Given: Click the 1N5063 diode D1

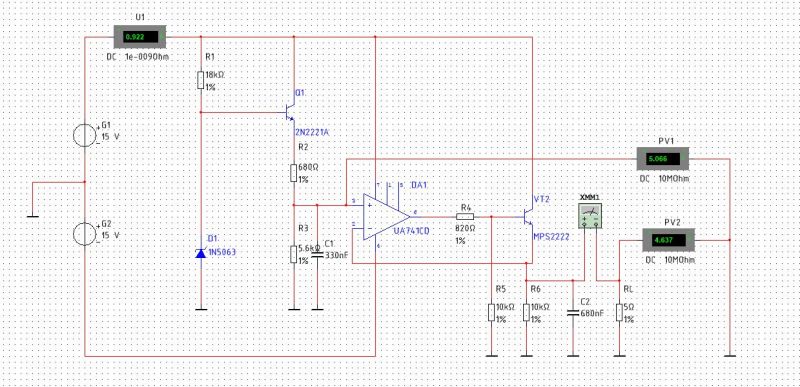Looking at the screenshot, I should coord(201,252).
